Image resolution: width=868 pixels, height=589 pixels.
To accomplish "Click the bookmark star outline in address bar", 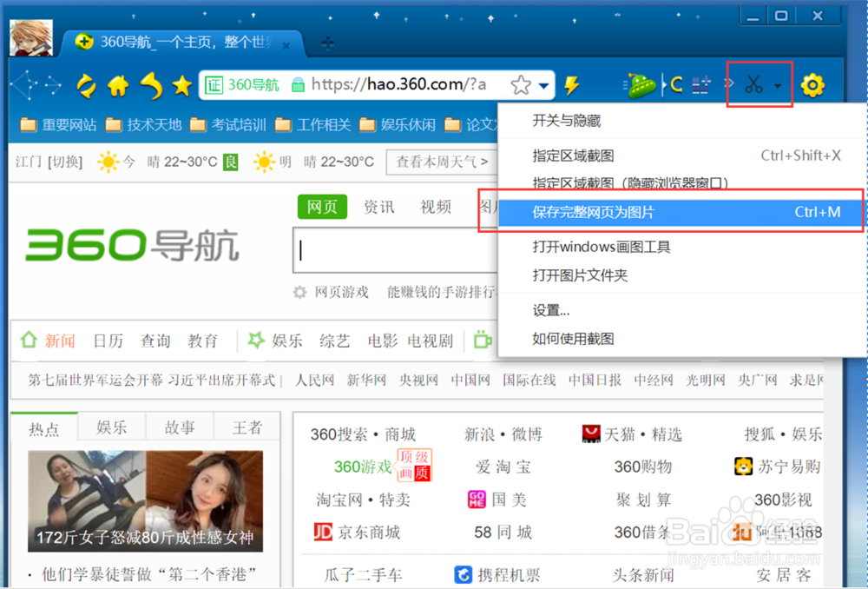I will click(x=520, y=85).
